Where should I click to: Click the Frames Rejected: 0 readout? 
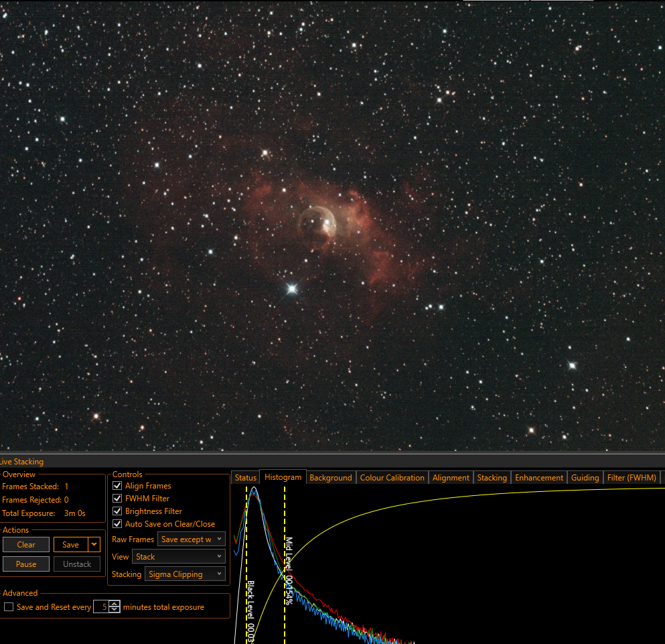tap(35, 500)
